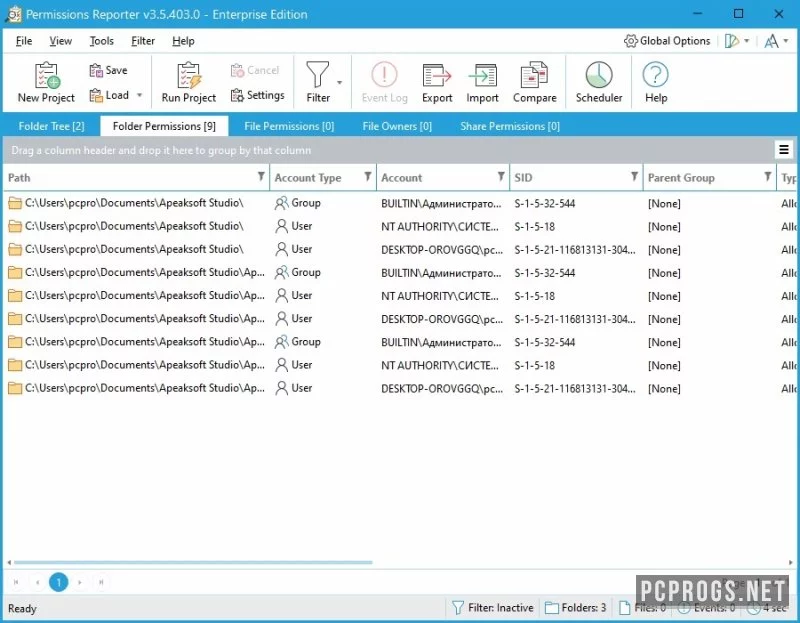Image resolution: width=800 pixels, height=623 pixels.
Task: Click BUILTIN account in fourth row
Action: (441, 273)
